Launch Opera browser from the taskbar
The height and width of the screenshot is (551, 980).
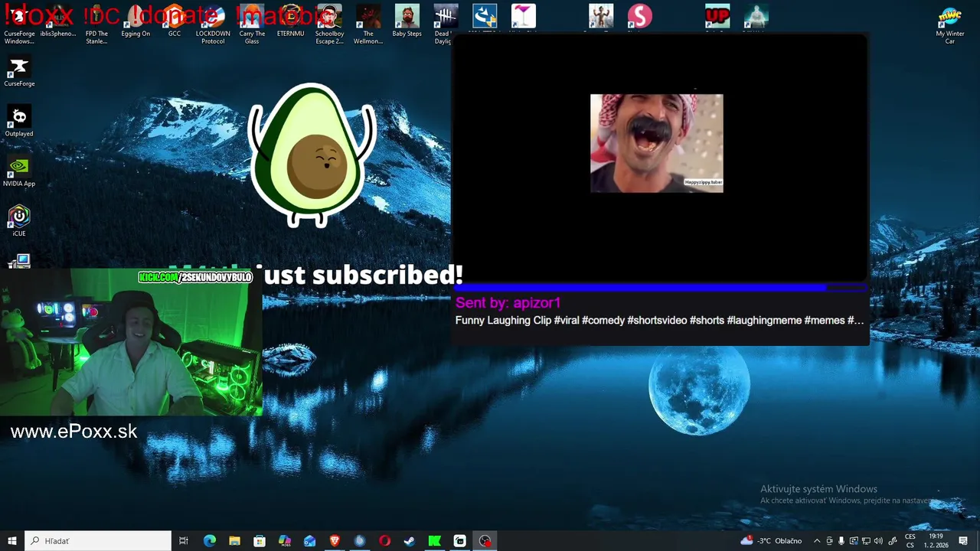click(x=384, y=541)
